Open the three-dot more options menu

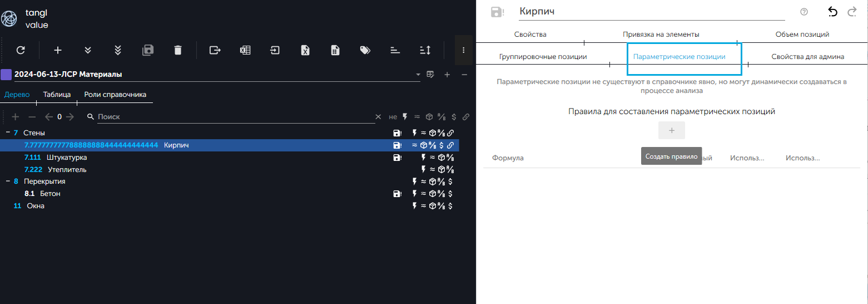coord(463,50)
